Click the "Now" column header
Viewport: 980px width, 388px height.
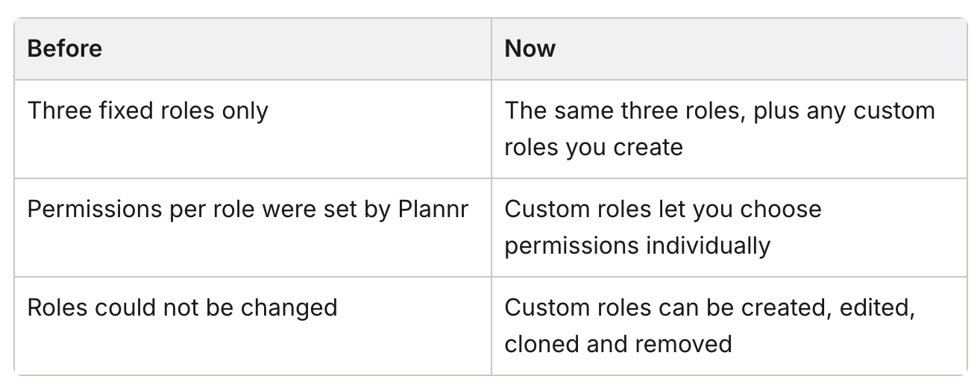click(x=530, y=49)
